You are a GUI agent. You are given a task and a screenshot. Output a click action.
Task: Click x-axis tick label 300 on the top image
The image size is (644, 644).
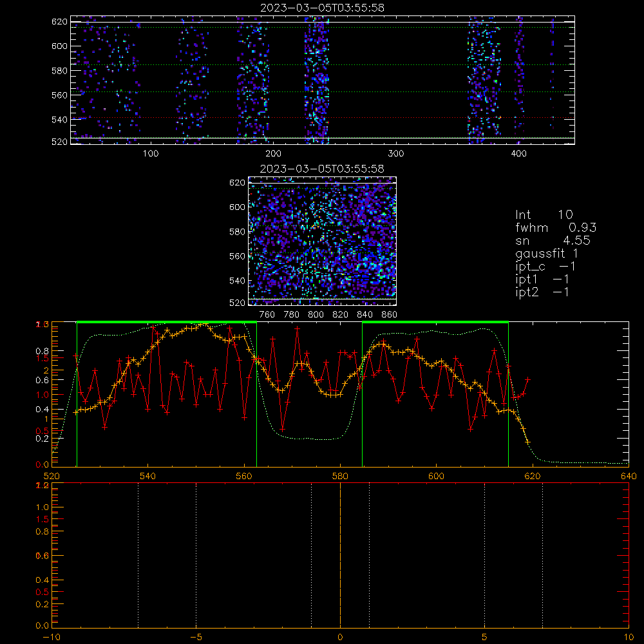click(396, 154)
